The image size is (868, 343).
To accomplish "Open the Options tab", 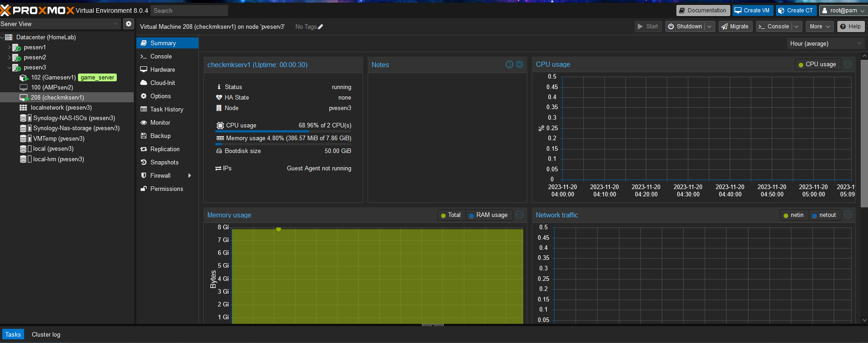I will (x=167, y=96).
